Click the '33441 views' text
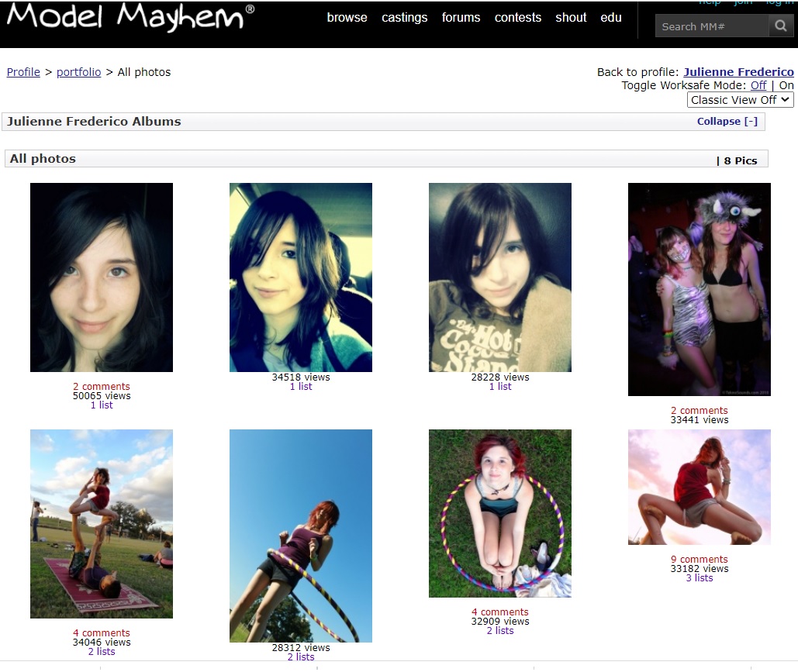 coord(700,420)
